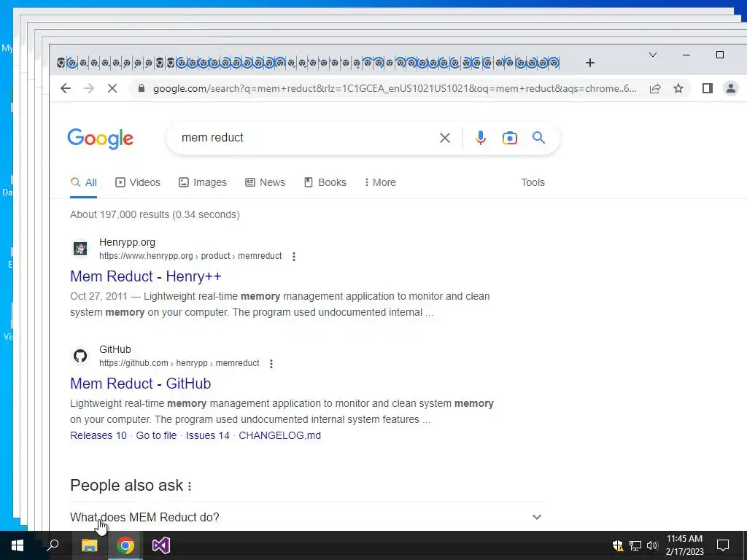Click the mem reduct search field
Viewport: 747px width, 560px height.
(305, 138)
